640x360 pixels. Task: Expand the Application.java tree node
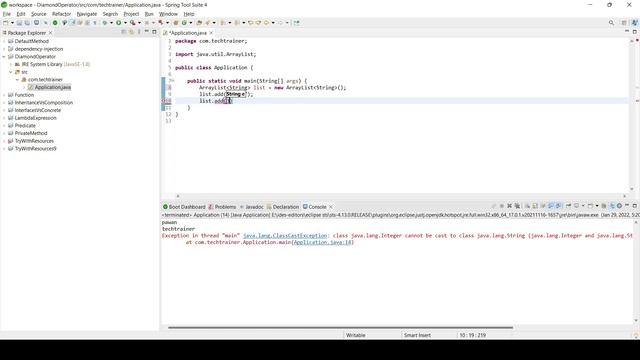[x=24, y=87]
